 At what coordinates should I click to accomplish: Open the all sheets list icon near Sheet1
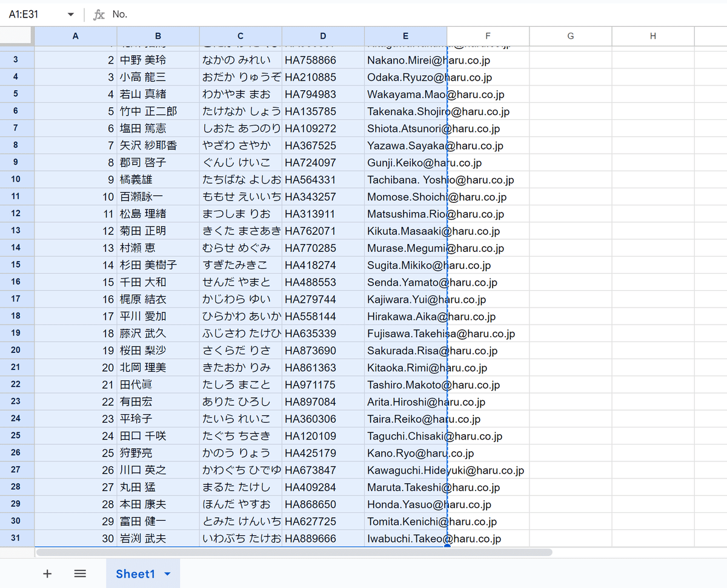pyautogui.click(x=80, y=573)
